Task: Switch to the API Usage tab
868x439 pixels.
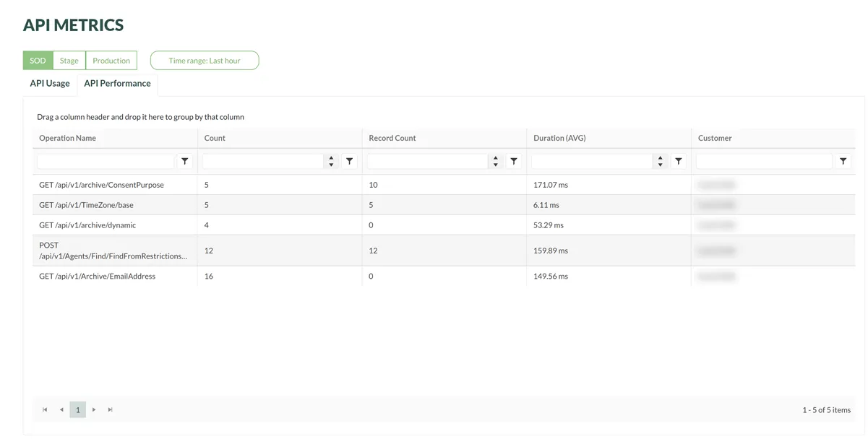Action: tap(50, 84)
